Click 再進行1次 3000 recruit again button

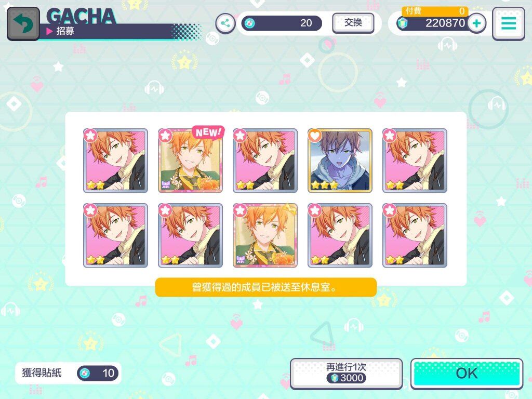pyautogui.click(x=346, y=373)
